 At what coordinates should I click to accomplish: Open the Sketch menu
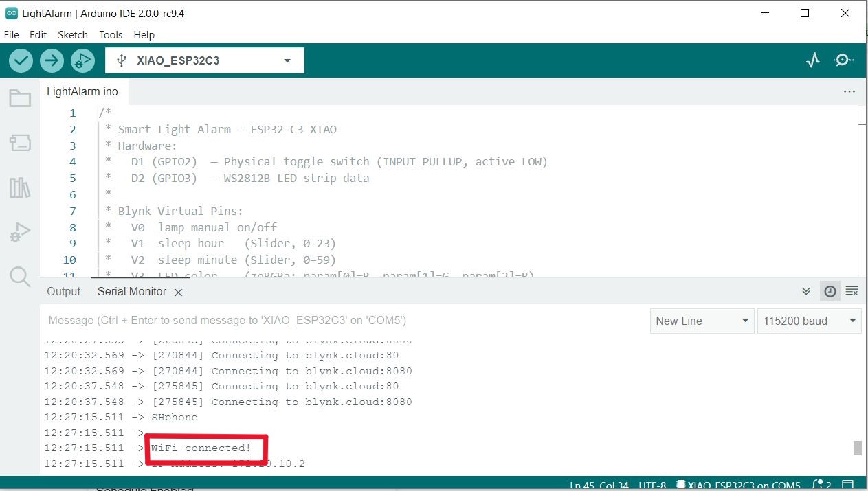(x=73, y=34)
